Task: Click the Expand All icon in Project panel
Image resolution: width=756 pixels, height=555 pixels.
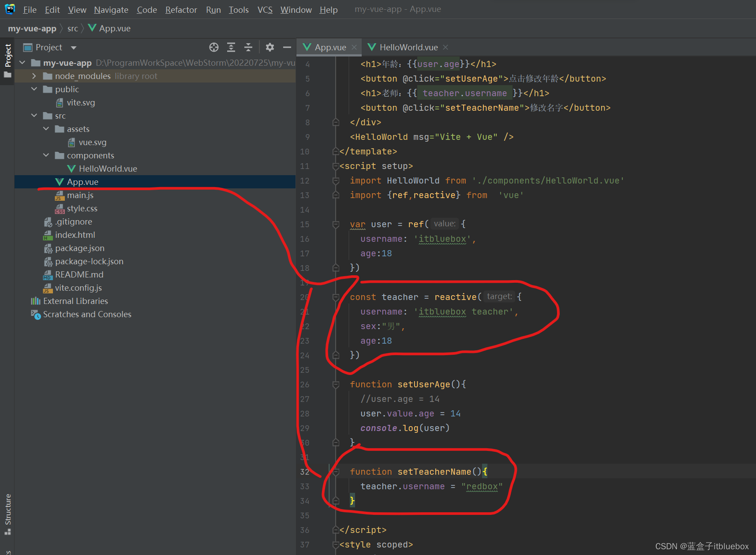Action: tap(231, 47)
